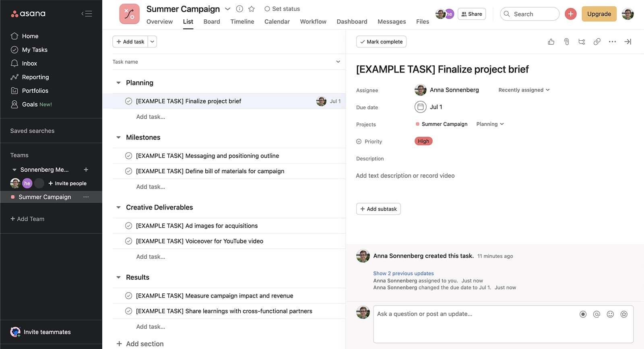Close the task details pane with the arrow icon
The height and width of the screenshot is (349, 644).
(627, 42)
